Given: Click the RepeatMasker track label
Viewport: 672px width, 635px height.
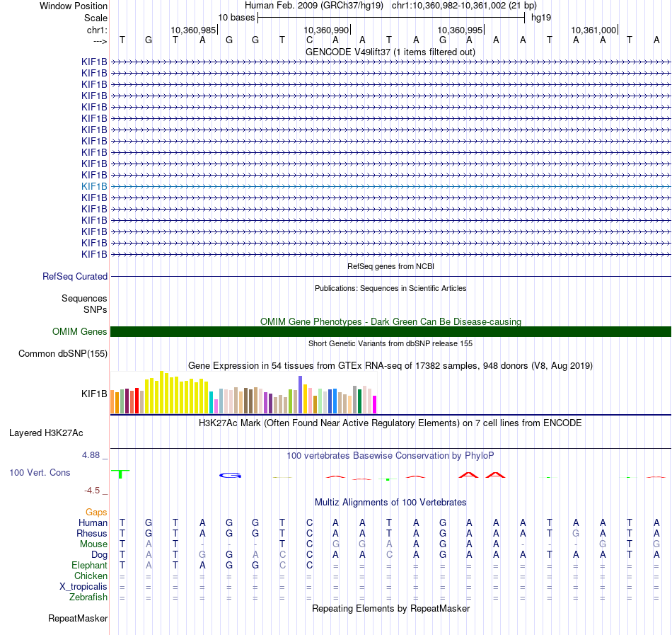Looking at the screenshot, I should point(78,618).
